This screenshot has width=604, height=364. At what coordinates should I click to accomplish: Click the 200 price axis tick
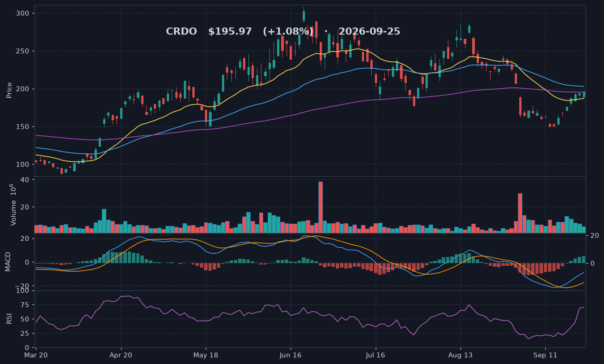pyautogui.click(x=23, y=89)
